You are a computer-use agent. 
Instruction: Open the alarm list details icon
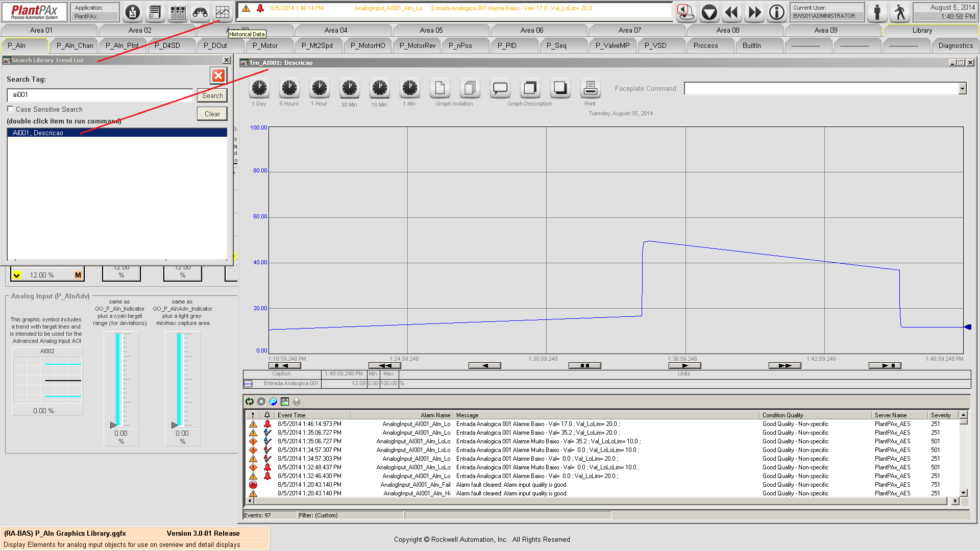(285, 402)
